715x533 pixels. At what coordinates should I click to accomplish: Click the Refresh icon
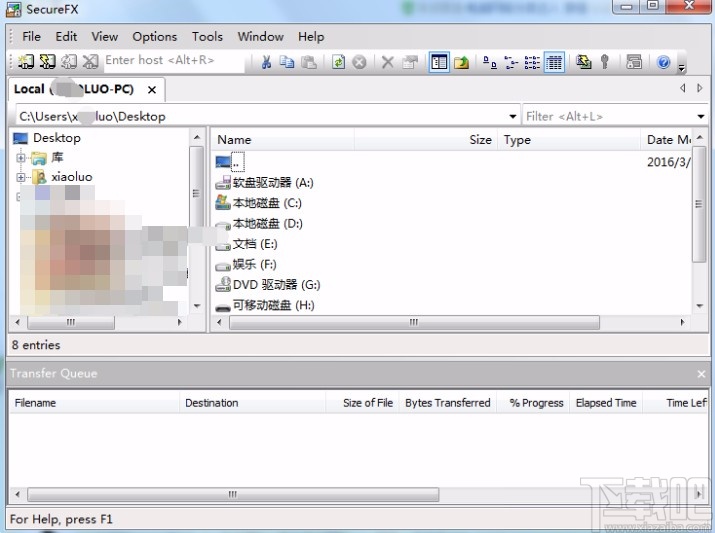click(338, 62)
